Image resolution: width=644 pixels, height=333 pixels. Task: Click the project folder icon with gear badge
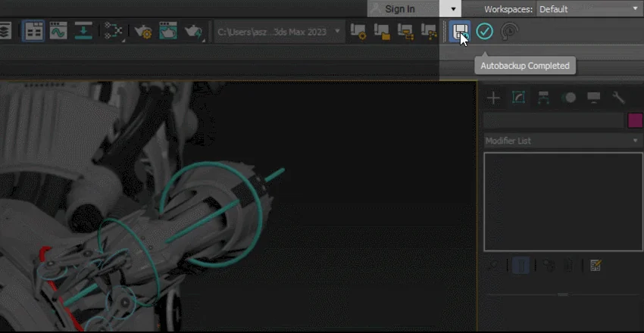(x=358, y=32)
